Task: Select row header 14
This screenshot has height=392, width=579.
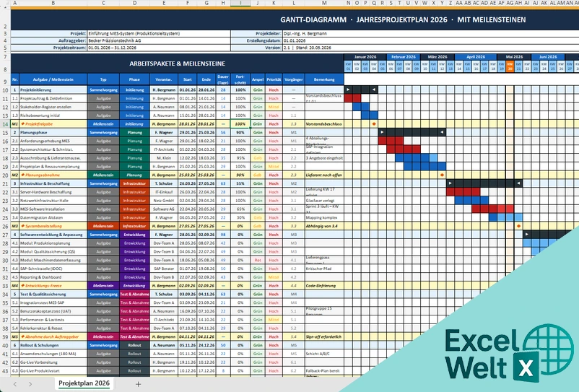Action: [5, 124]
